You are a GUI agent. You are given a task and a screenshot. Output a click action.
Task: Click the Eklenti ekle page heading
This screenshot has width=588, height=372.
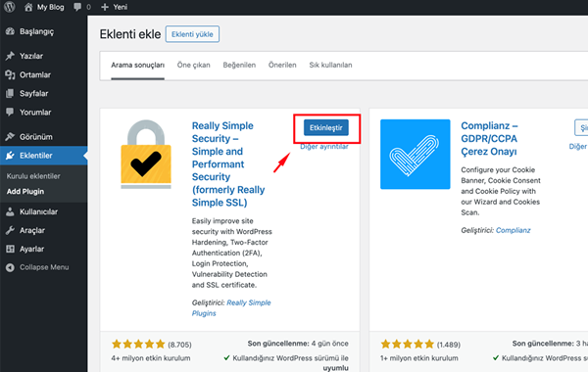(130, 34)
